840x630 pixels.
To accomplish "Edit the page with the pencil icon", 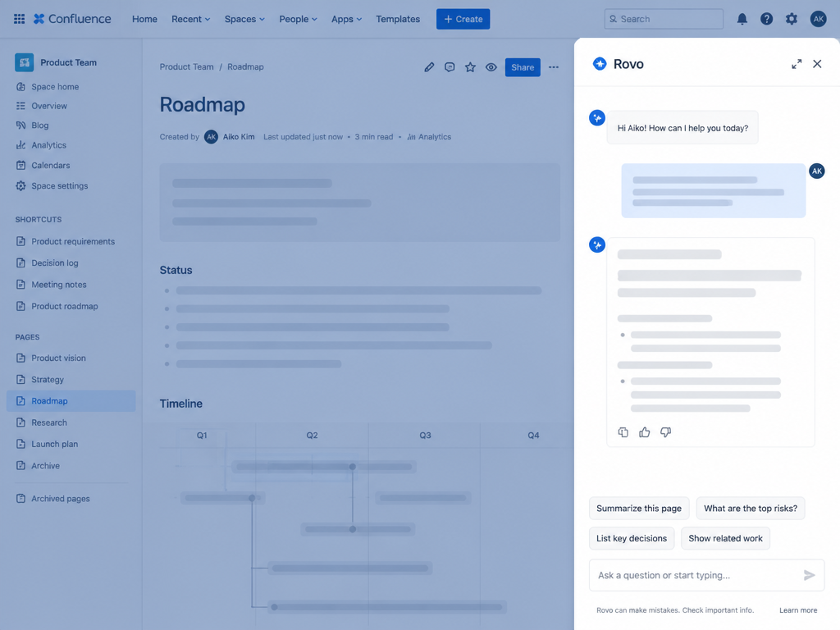I will click(429, 67).
